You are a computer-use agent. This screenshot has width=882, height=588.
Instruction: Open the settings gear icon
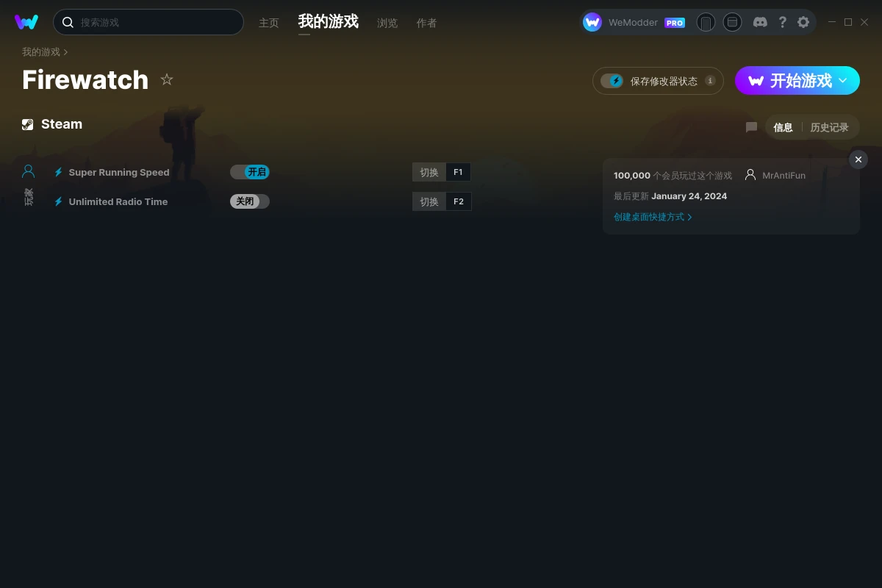(803, 22)
